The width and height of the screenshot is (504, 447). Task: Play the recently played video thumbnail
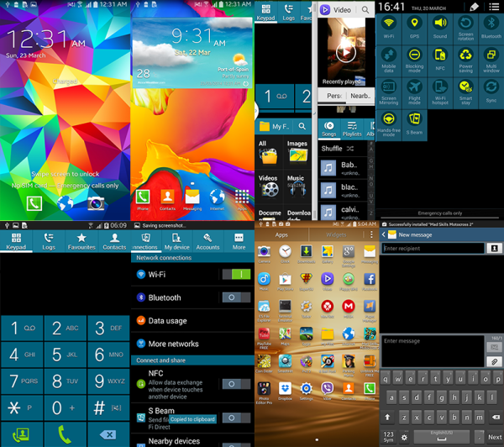point(346,52)
